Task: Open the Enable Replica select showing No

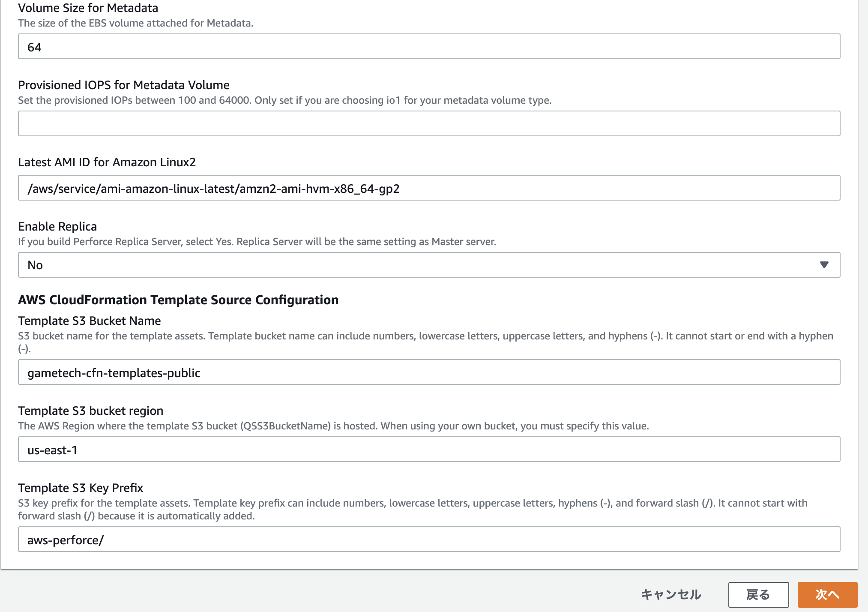Action: click(428, 265)
